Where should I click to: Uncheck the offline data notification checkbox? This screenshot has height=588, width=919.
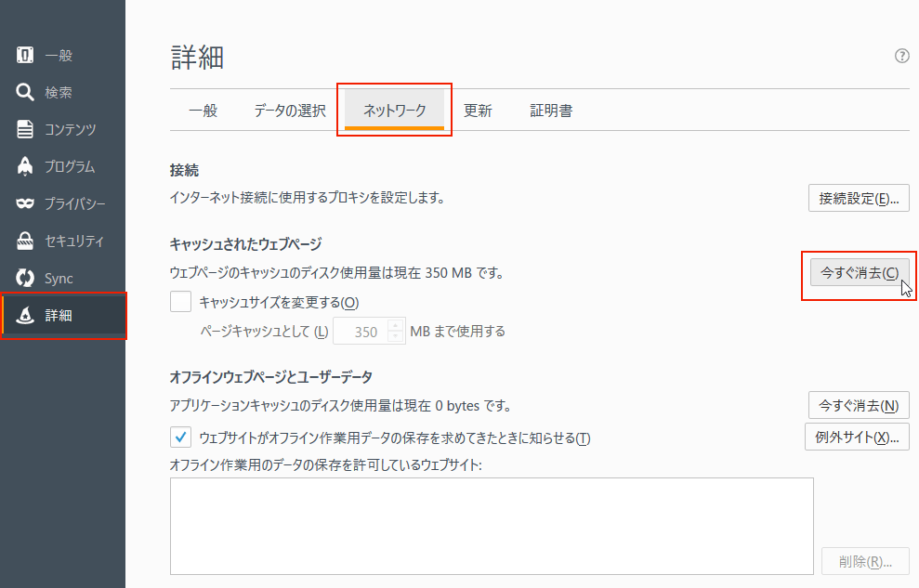pyautogui.click(x=180, y=437)
